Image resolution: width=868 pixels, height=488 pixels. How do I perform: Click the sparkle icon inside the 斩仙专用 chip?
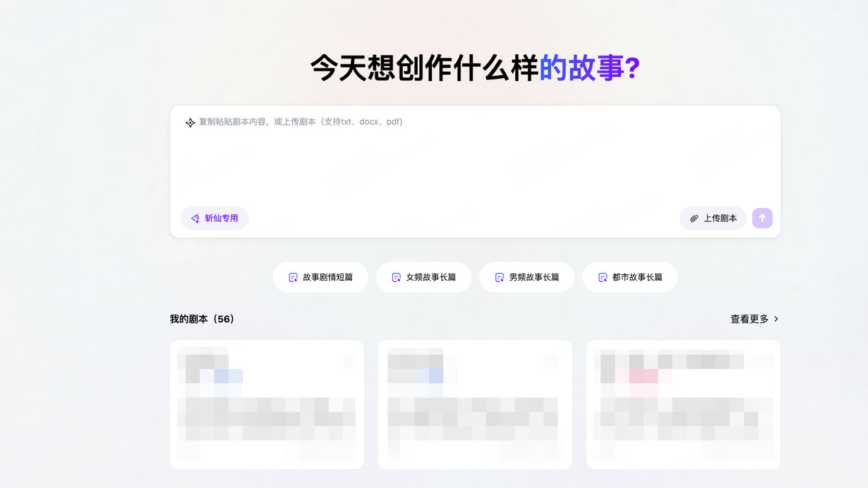click(x=194, y=218)
